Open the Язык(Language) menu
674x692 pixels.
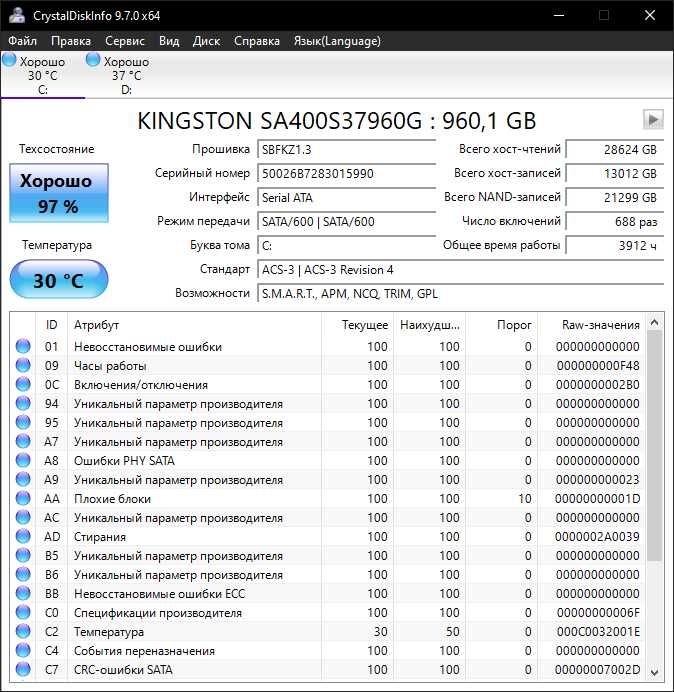click(337, 41)
